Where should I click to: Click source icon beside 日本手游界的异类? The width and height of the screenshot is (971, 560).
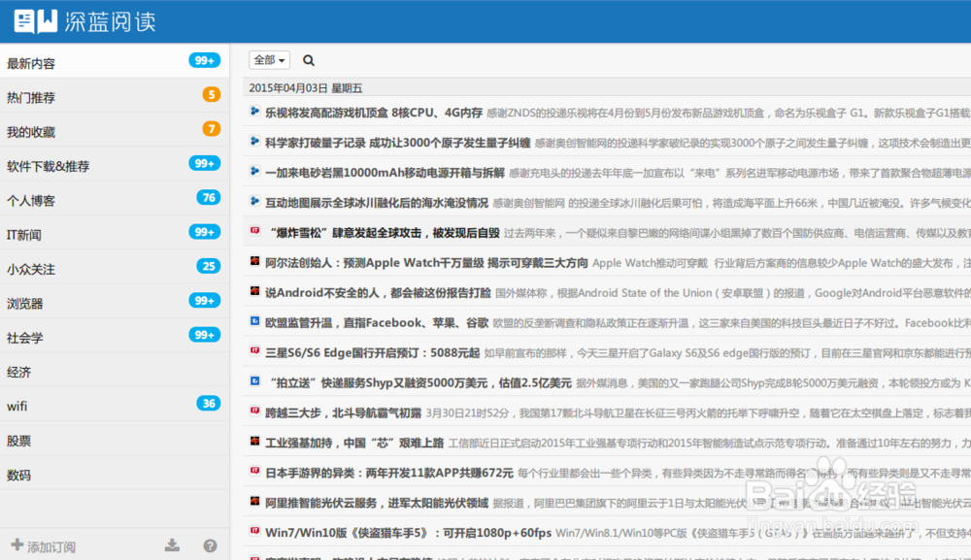(254, 471)
